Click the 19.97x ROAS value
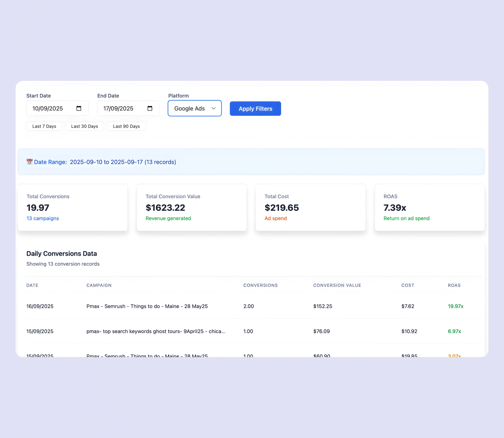The image size is (504, 438). tap(455, 306)
